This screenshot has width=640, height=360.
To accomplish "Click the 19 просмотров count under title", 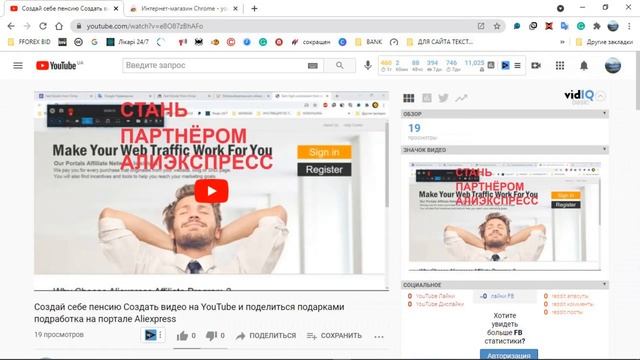I will click(59, 334).
